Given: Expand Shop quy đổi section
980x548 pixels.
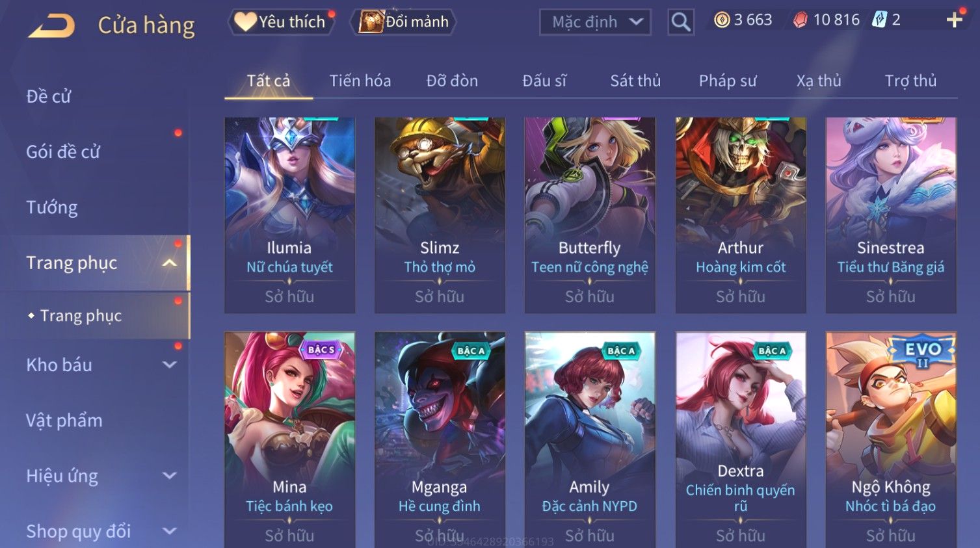Looking at the screenshot, I should pyautogui.click(x=169, y=531).
